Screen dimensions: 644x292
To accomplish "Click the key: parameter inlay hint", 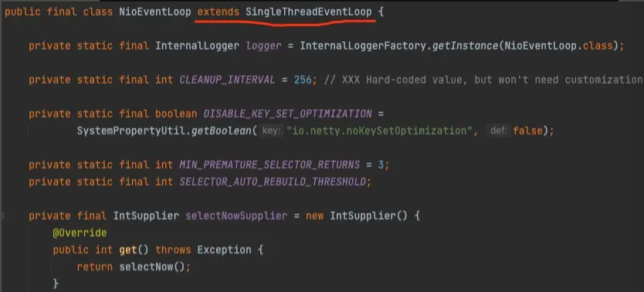I will point(271,131).
